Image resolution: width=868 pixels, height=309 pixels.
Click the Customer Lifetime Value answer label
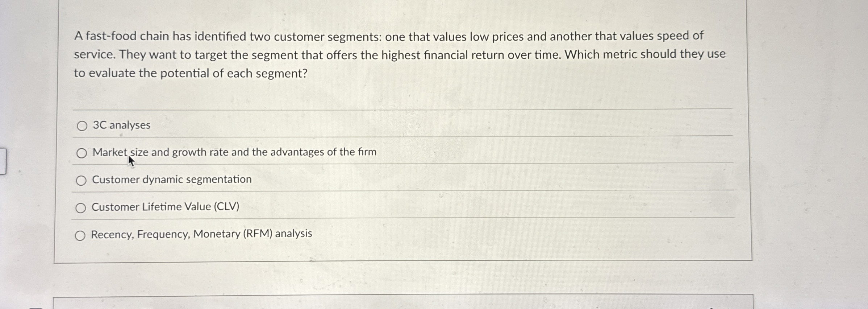pos(165,207)
